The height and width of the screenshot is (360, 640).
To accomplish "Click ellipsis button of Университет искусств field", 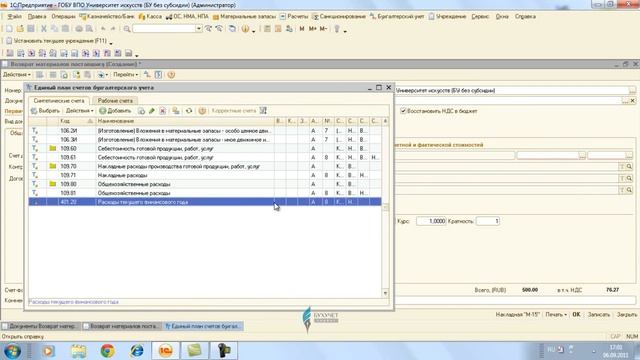I will point(632,90).
